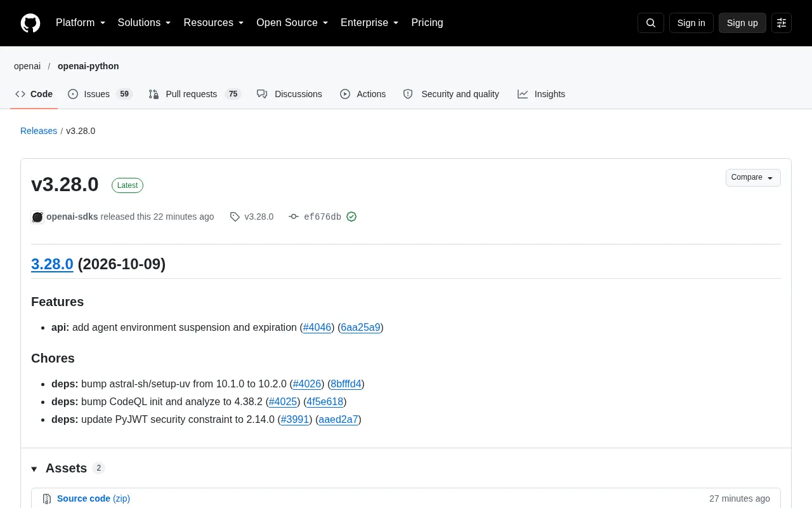Open commit 4f5e618
This screenshot has height=508, width=812.
pos(325,402)
